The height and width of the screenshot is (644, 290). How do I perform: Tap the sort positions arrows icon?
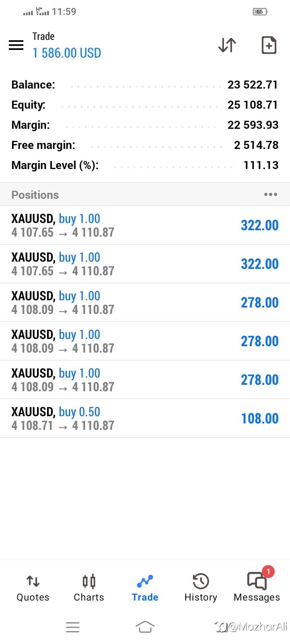(227, 45)
